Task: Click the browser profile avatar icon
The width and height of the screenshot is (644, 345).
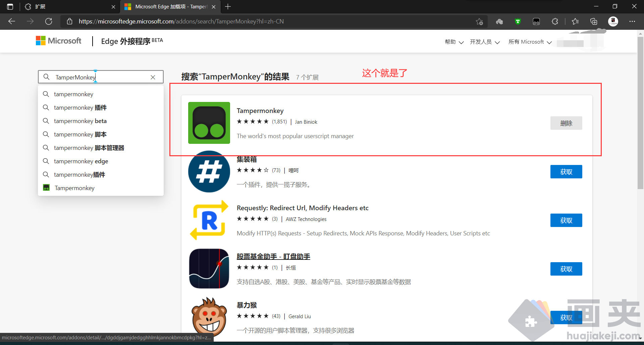Action: click(x=613, y=21)
